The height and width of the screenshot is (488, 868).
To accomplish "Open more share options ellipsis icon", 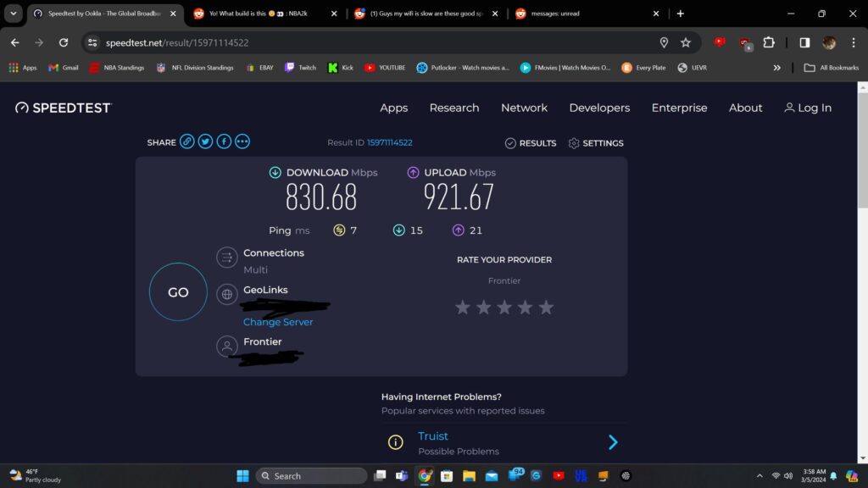I will click(x=242, y=141).
